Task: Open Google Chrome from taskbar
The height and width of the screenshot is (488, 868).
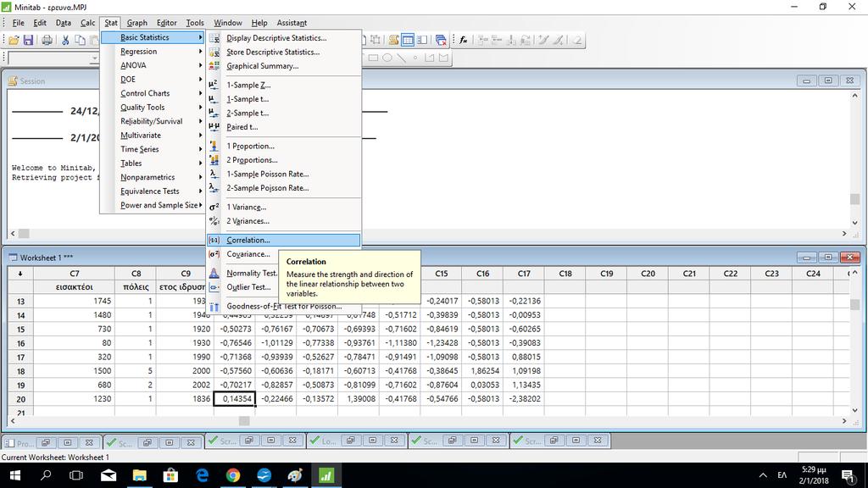Action: (233, 475)
